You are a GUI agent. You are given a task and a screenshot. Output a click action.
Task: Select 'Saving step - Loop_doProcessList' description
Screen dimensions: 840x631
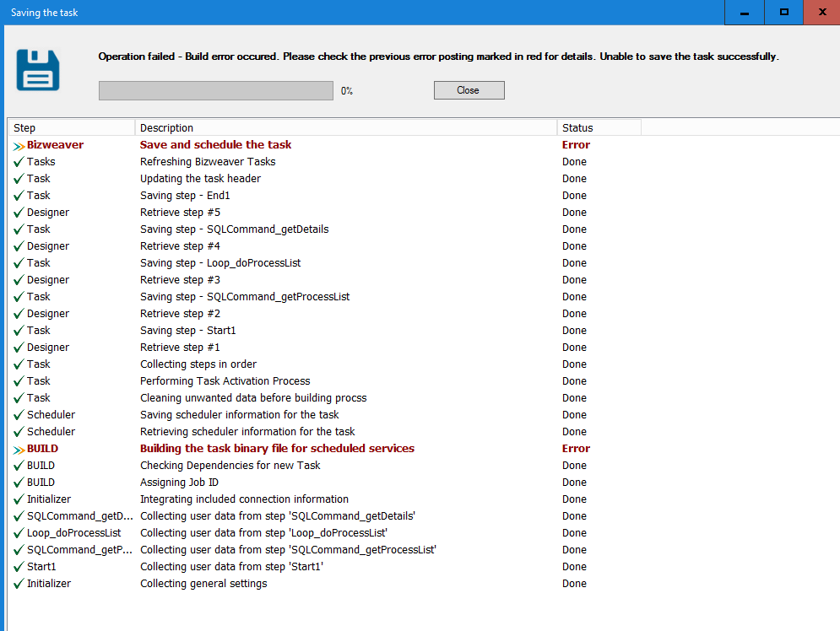coord(220,263)
